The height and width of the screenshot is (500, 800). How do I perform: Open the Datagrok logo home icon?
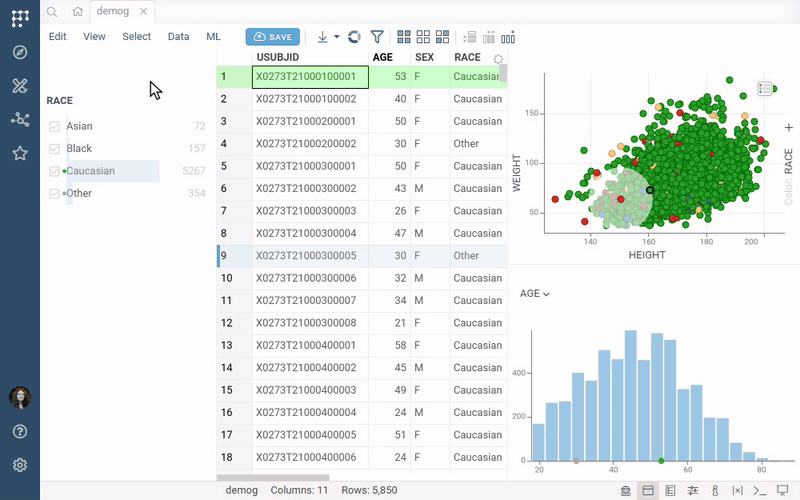[x=20, y=18]
